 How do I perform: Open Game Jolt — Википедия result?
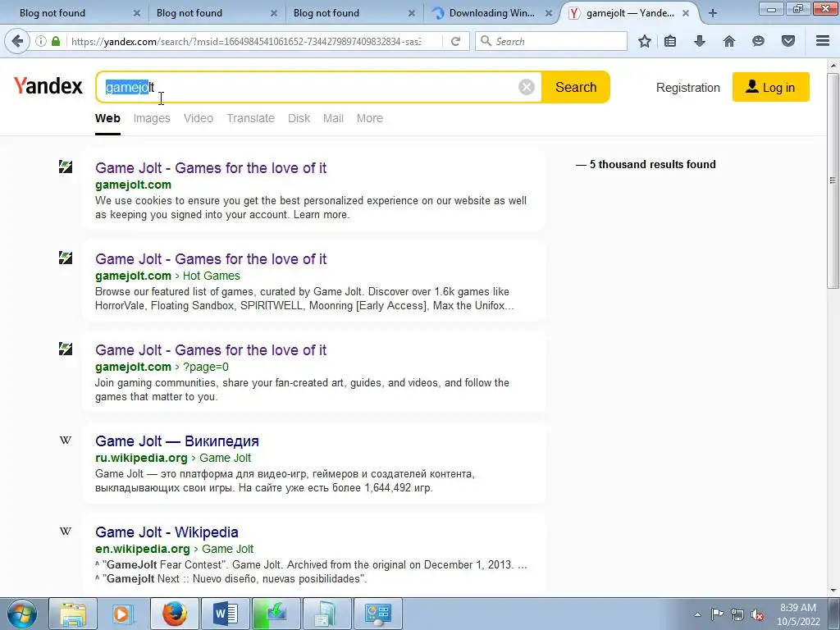pos(177,441)
